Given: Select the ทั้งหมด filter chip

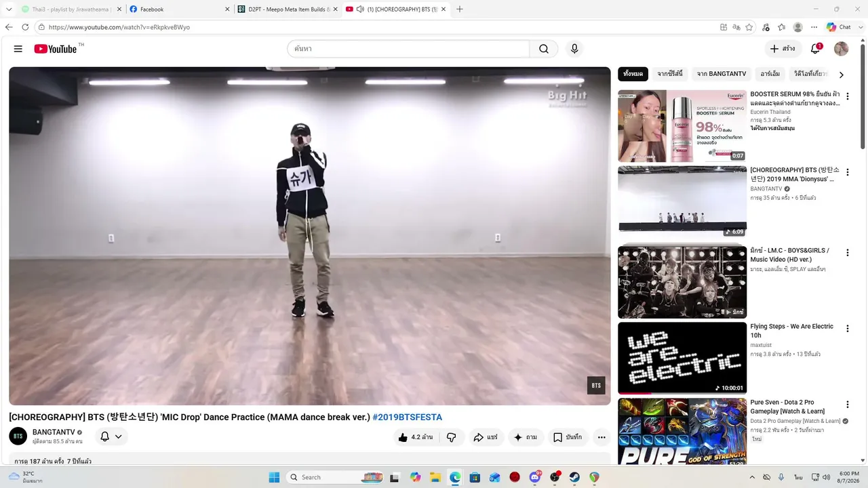Looking at the screenshot, I should point(633,74).
